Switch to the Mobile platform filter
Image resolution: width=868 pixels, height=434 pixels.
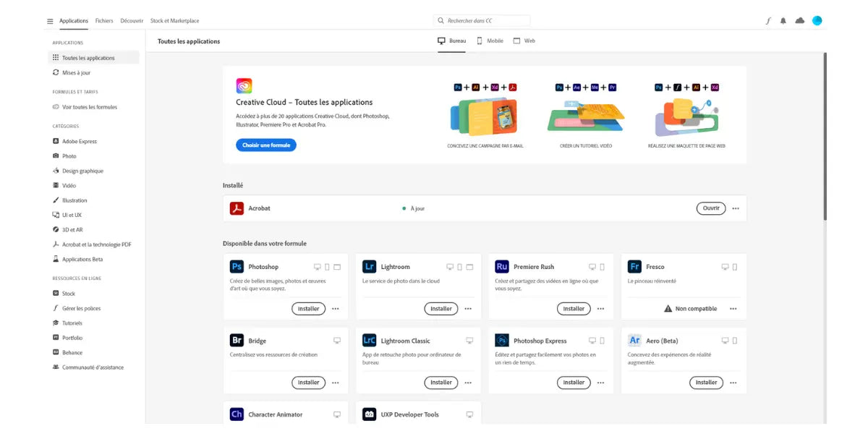[x=490, y=41]
